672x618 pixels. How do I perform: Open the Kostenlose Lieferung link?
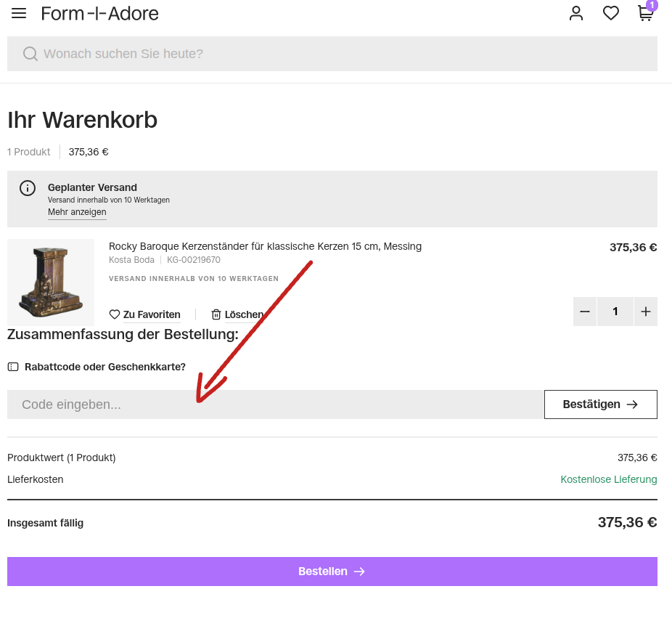[x=608, y=479]
